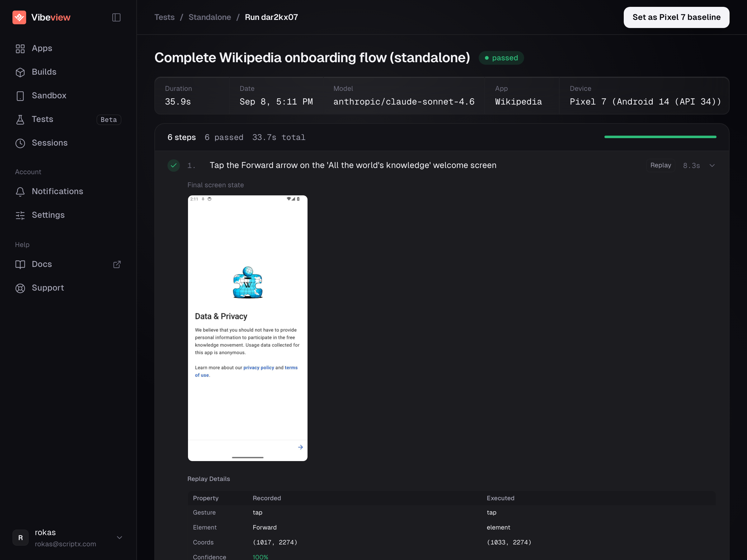Click the Notifications bell icon
This screenshot has width=747, height=560.
(x=20, y=192)
